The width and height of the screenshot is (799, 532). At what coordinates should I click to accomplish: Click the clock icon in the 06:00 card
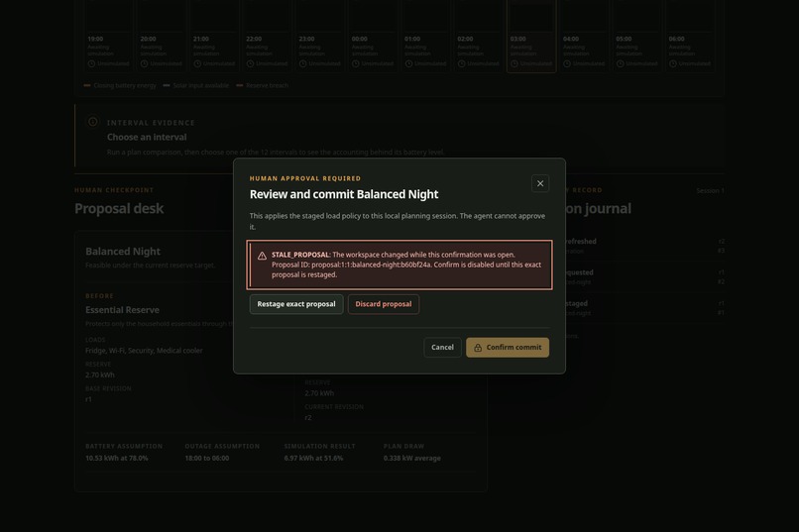tap(673, 63)
